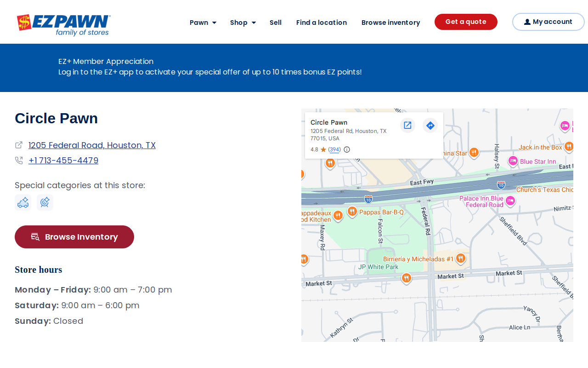Select the car special category icon
The width and height of the screenshot is (588, 368).
(x=23, y=202)
